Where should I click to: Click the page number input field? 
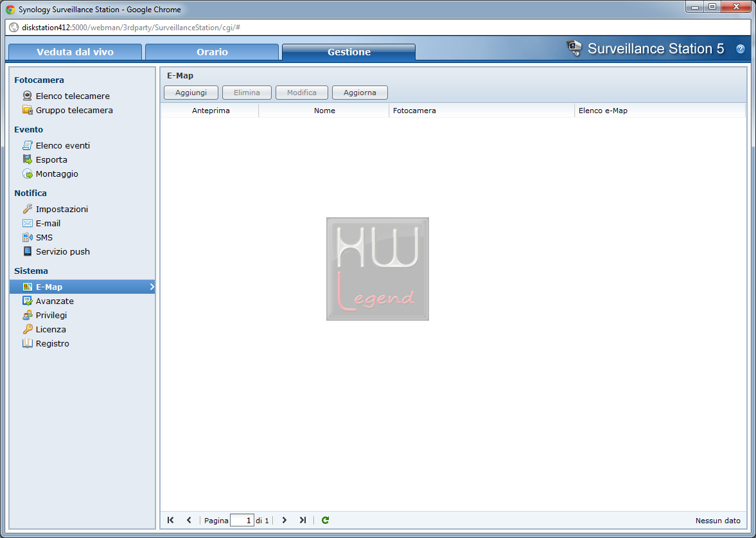tap(242, 520)
